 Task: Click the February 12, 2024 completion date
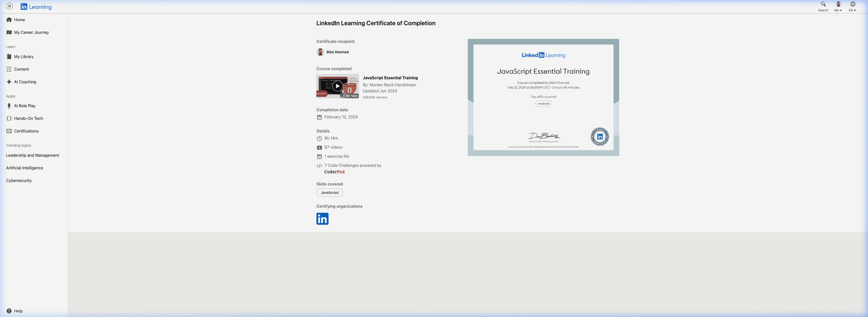tap(341, 117)
